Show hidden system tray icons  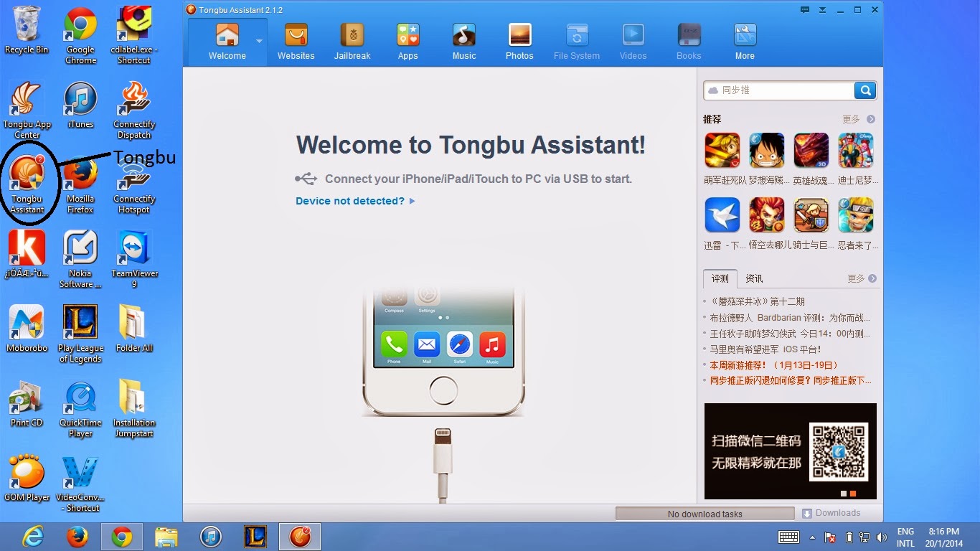point(812,537)
